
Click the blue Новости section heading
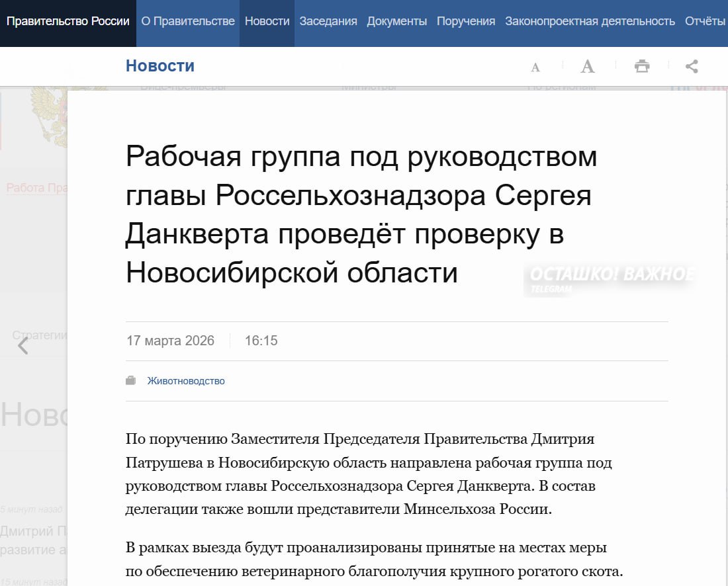(x=160, y=66)
